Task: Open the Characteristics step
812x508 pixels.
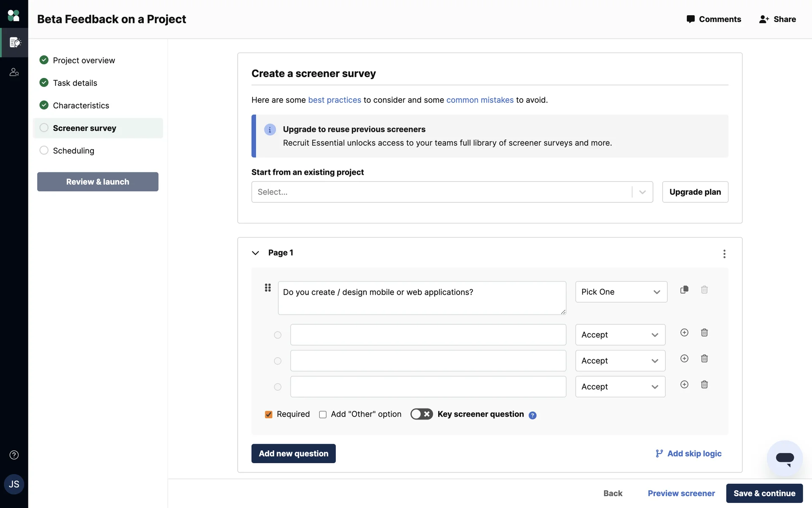Action: (81, 105)
